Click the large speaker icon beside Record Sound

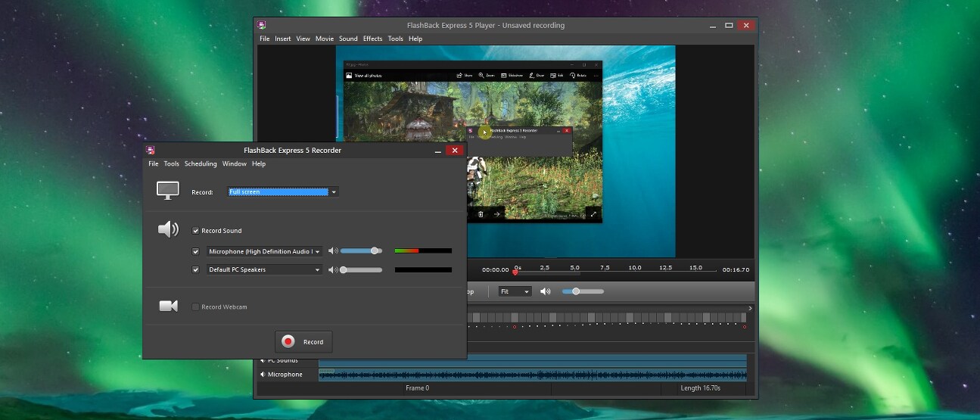(168, 229)
